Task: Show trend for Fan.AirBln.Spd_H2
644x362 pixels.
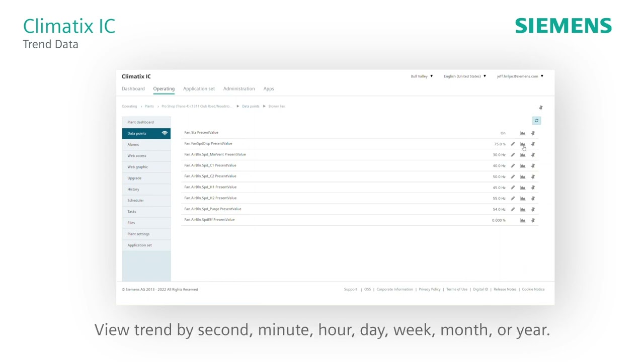Action: (x=523, y=199)
